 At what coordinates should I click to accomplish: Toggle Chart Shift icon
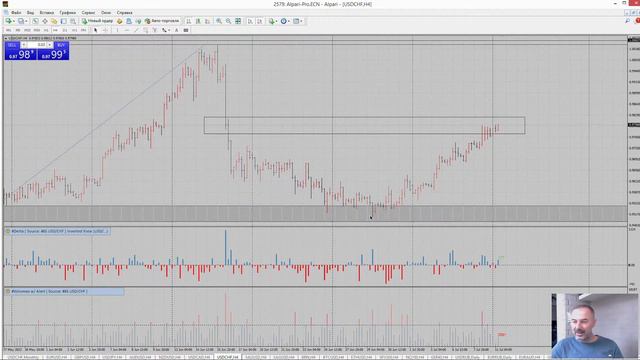(260, 21)
